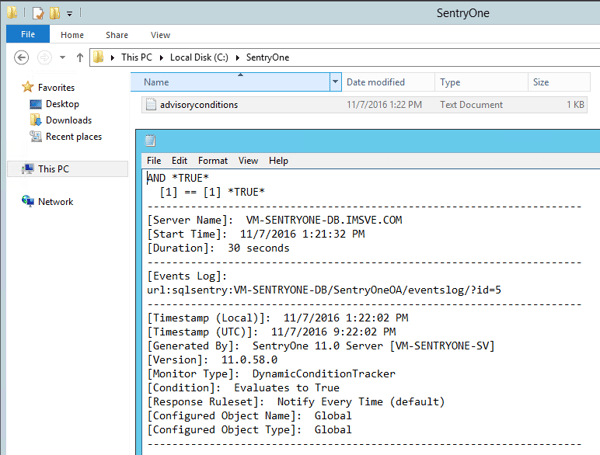Sort by Size column header
This screenshot has width=600, height=455.
(x=559, y=82)
